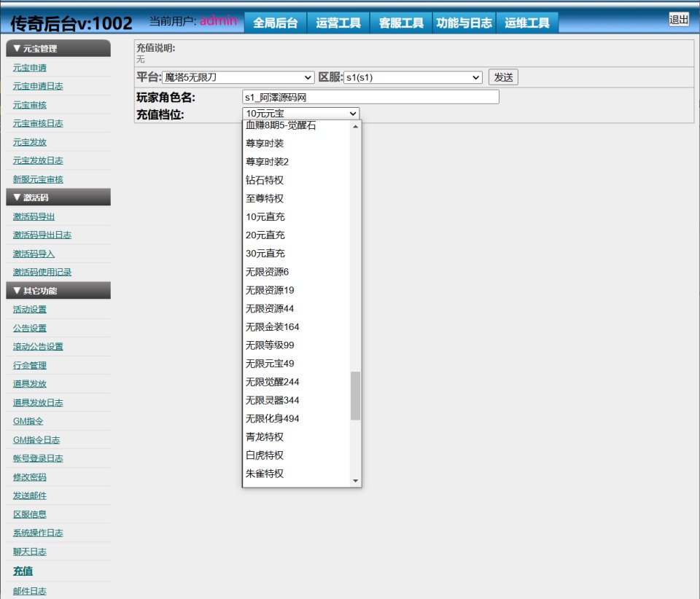700x599 pixels.
Task: Open the 全局后台 tab
Action: 276,23
